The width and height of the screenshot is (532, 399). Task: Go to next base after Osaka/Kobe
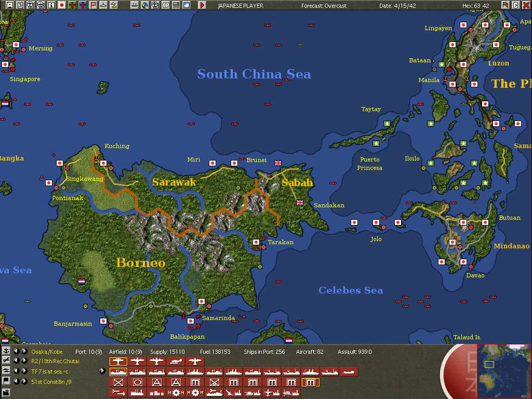[24, 351]
